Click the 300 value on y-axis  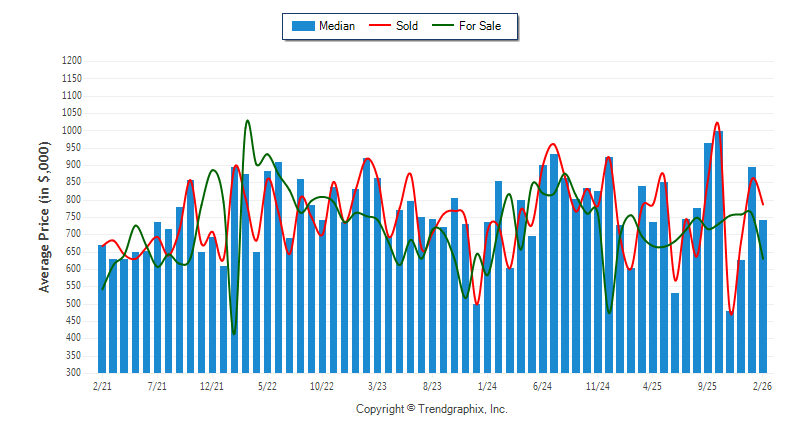74,373
